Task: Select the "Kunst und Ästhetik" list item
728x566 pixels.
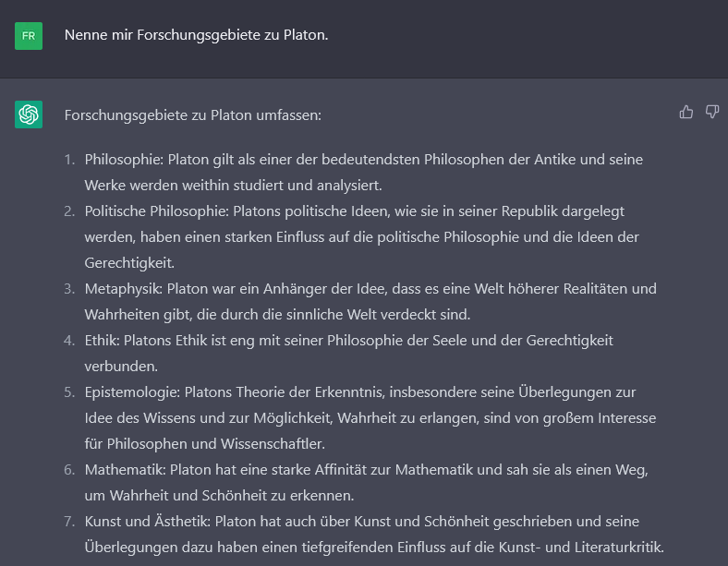Action: pos(374,534)
